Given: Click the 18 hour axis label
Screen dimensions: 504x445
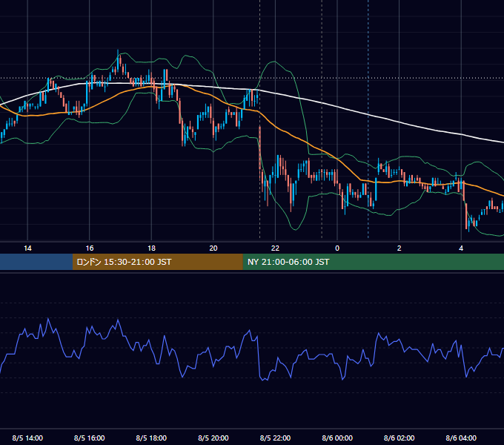Looking at the screenshot, I should tap(151, 248).
